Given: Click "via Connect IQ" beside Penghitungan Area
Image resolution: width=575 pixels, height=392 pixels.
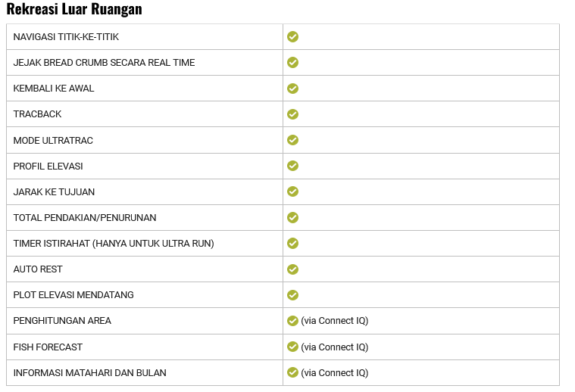Looking at the screenshot, I should (x=334, y=321).
